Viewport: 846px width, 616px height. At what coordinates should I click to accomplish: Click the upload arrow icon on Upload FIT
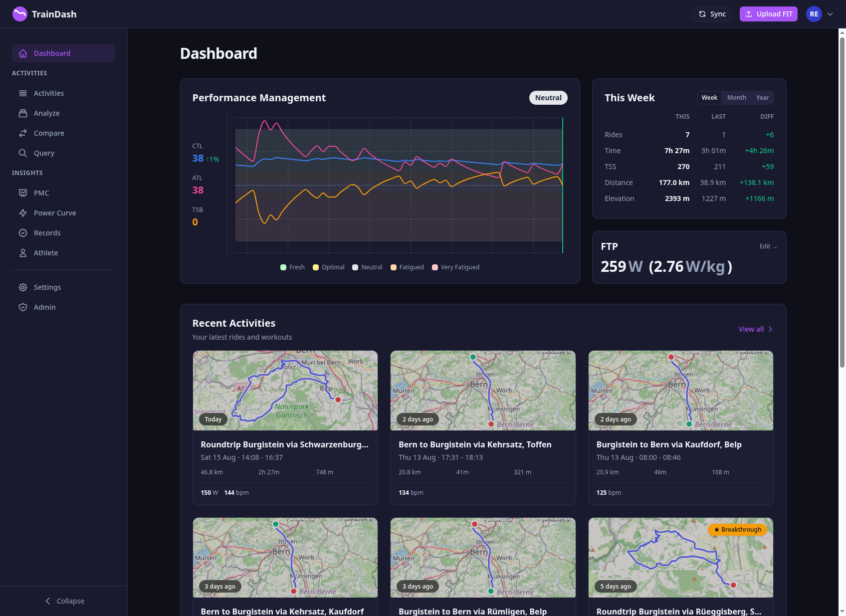[749, 14]
